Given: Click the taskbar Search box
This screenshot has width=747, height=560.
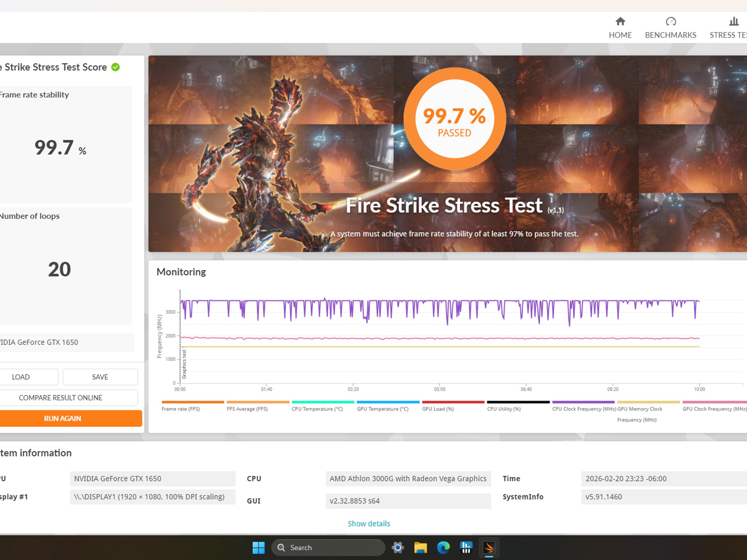Looking at the screenshot, I should pyautogui.click(x=328, y=548).
